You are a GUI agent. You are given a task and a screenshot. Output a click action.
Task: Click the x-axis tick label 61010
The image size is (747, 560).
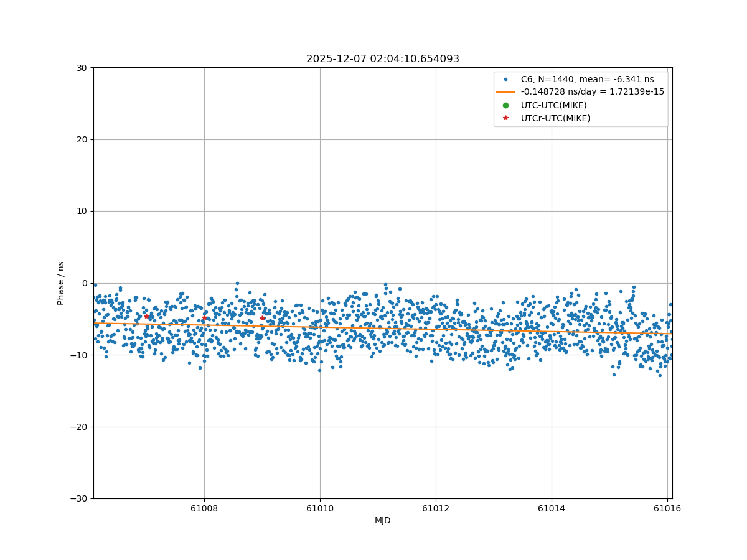[x=320, y=508]
